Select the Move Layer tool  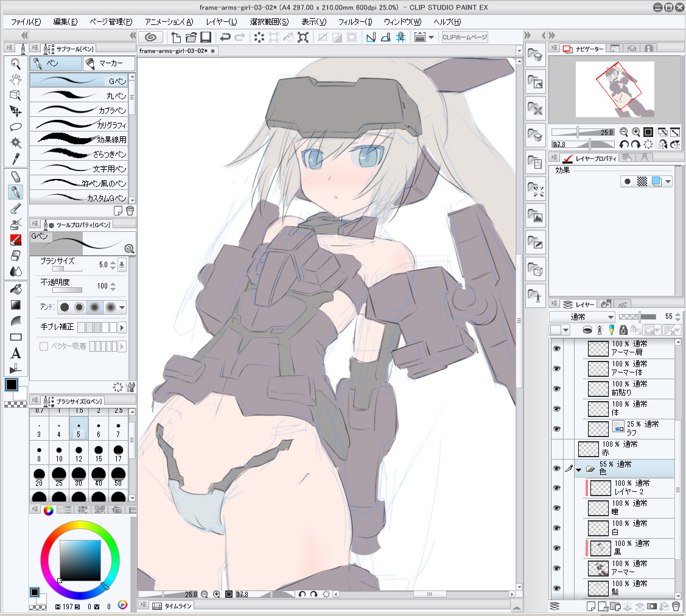click(x=16, y=111)
